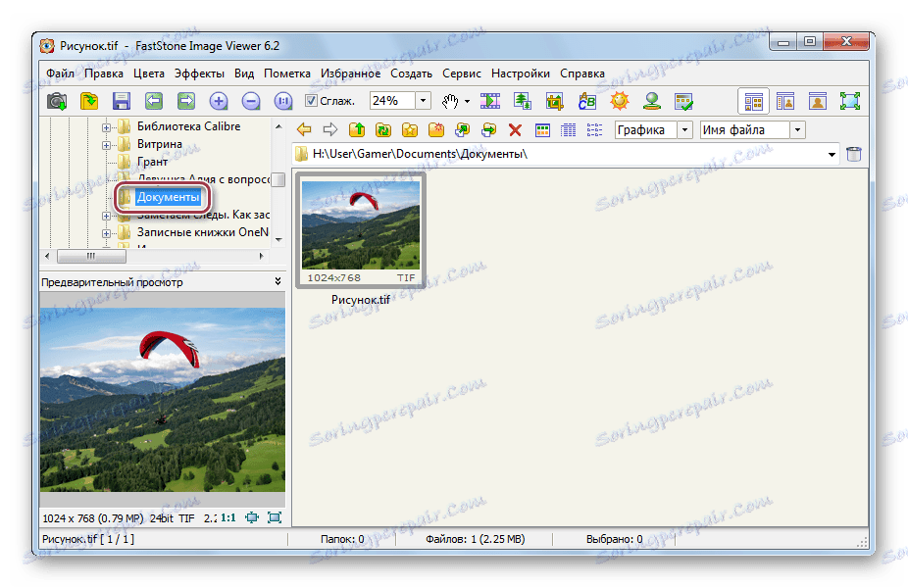Click the screen capture camera icon
The image size is (908, 588).
click(57, 101)
